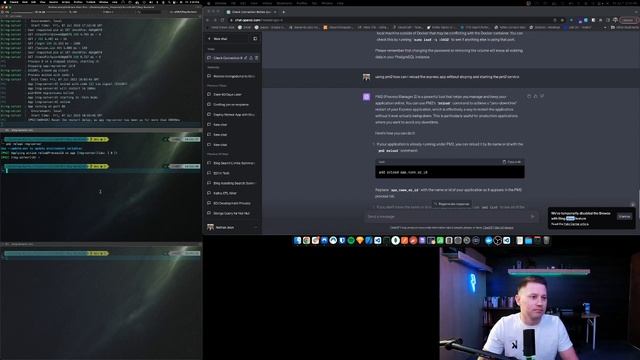
Task: Open the Chrome Window menu
Action: (x=327, y=3)
